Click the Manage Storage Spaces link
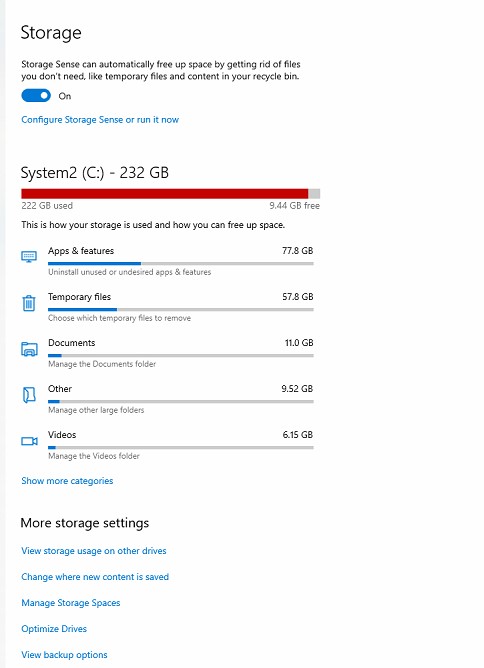The image size is (484, 668). tap(71, 603)
